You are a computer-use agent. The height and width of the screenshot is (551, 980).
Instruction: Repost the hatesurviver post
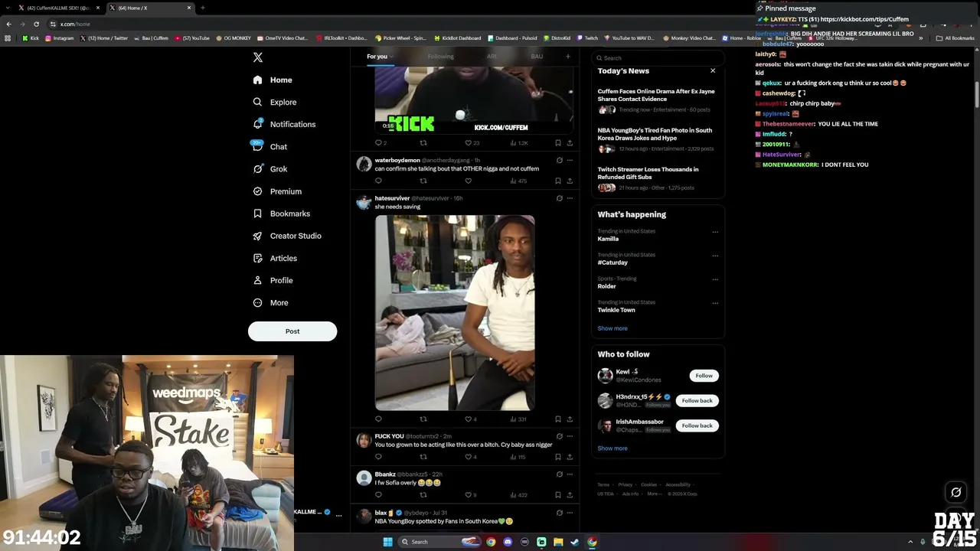(423, 419)
